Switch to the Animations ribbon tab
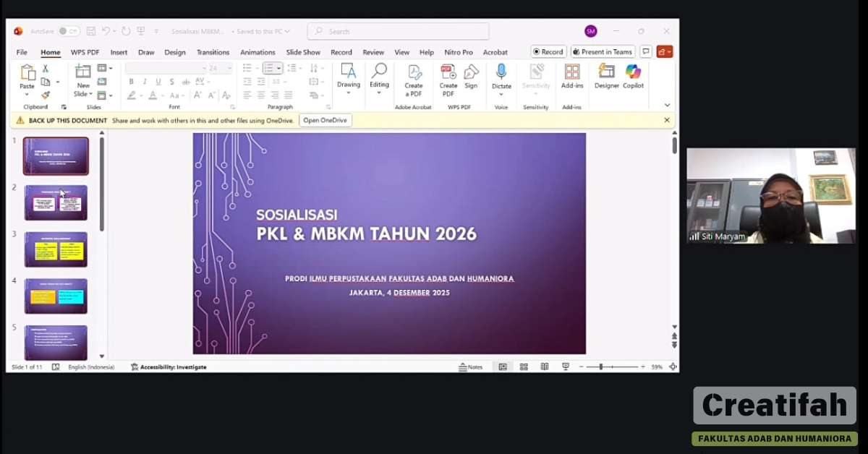 pos(258,51)
